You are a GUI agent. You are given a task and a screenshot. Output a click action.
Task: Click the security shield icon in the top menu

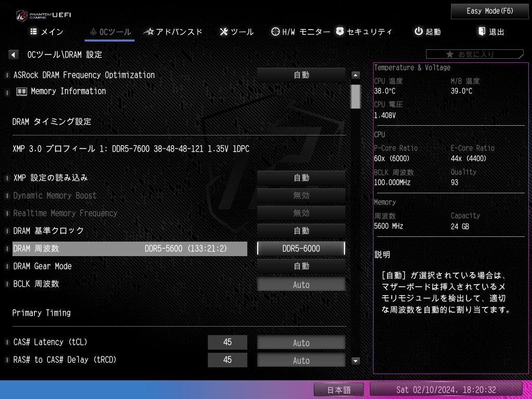(x=340, y=32)
